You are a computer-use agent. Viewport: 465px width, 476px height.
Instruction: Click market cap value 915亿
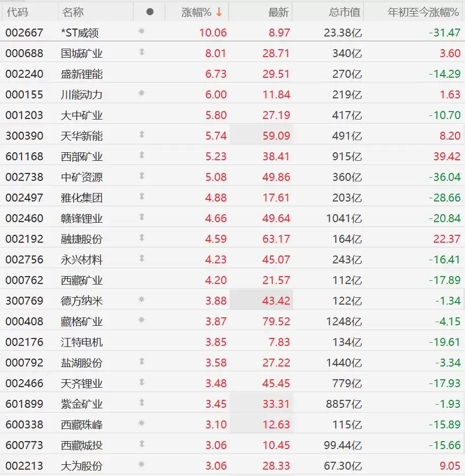click(x=347, y=157)
